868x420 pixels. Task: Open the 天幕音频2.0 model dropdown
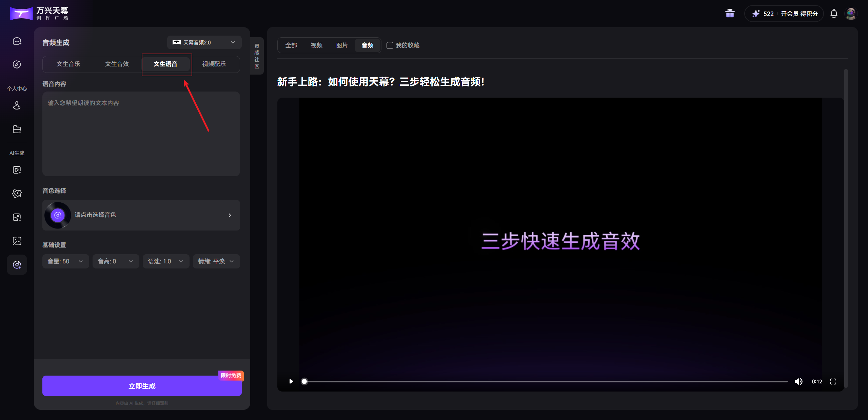click(x=204, y=42)
